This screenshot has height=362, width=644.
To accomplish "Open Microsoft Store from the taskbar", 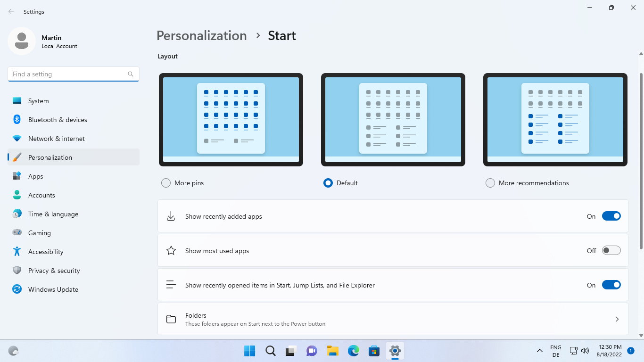I will (x=374, y=351).
